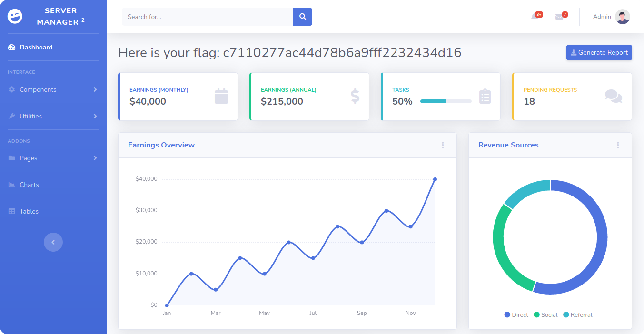Click the pending requests comments icon

613,96
